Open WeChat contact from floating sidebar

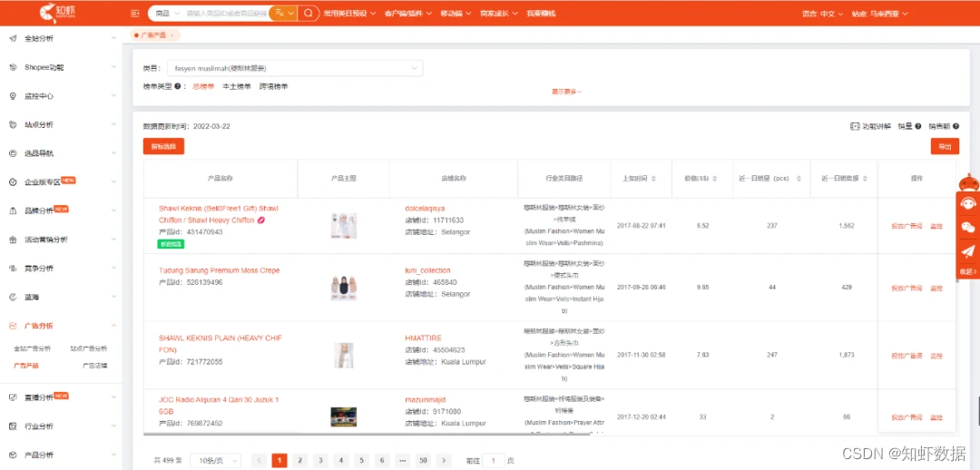[968, 228]
